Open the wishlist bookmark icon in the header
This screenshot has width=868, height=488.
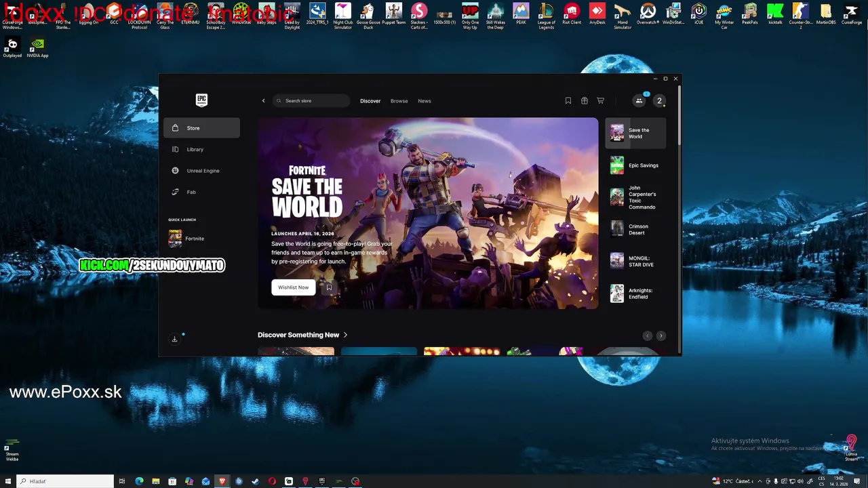(568, 101)
